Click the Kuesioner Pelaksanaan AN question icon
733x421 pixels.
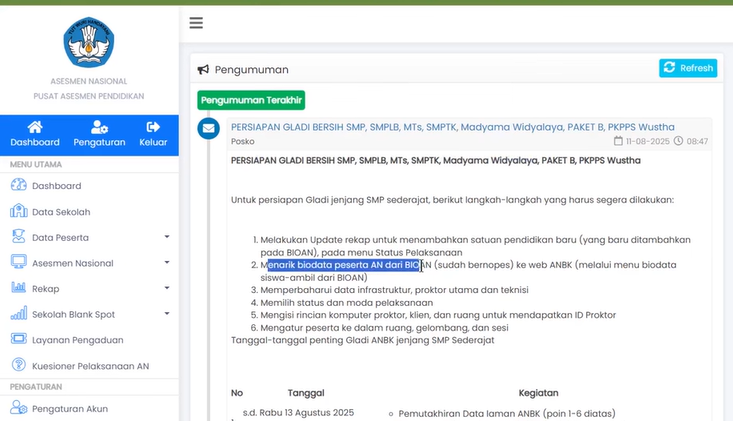19,364
